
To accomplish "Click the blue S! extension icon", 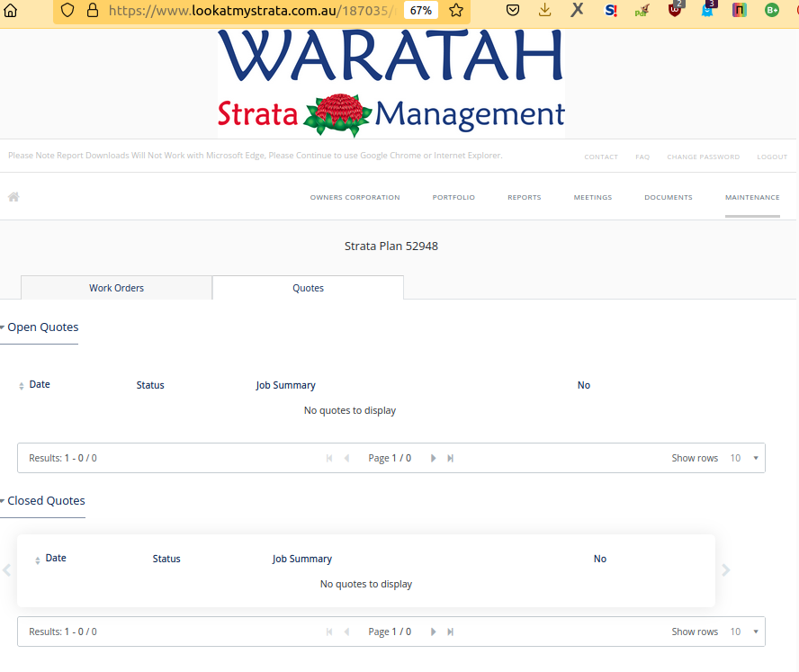I will [x=610, y=10].
